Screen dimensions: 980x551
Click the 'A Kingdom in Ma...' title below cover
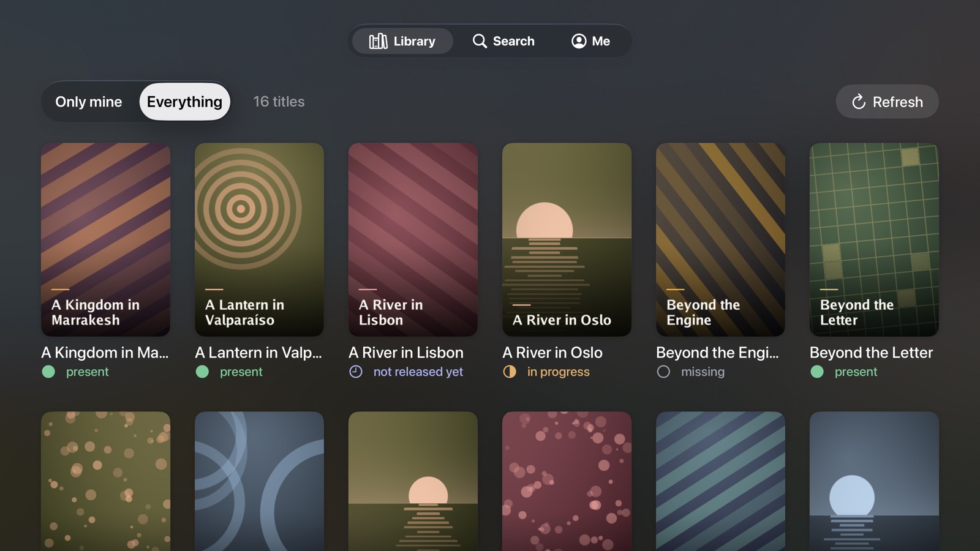(105, 353)
